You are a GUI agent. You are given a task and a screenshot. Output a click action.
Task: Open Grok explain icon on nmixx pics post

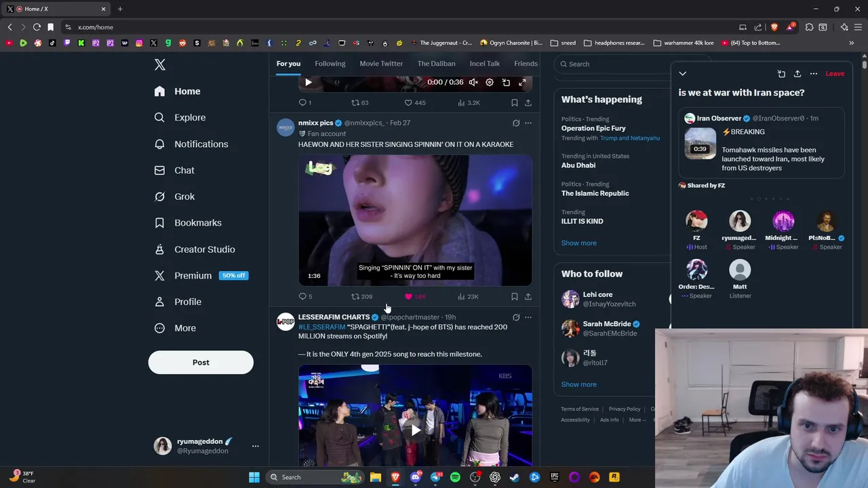[x=516, y=123]
